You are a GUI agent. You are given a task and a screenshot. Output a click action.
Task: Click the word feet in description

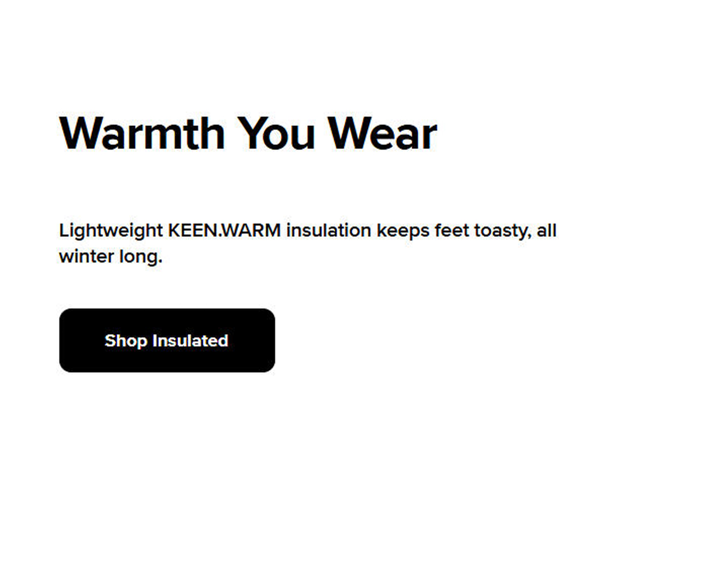(452, 230)
